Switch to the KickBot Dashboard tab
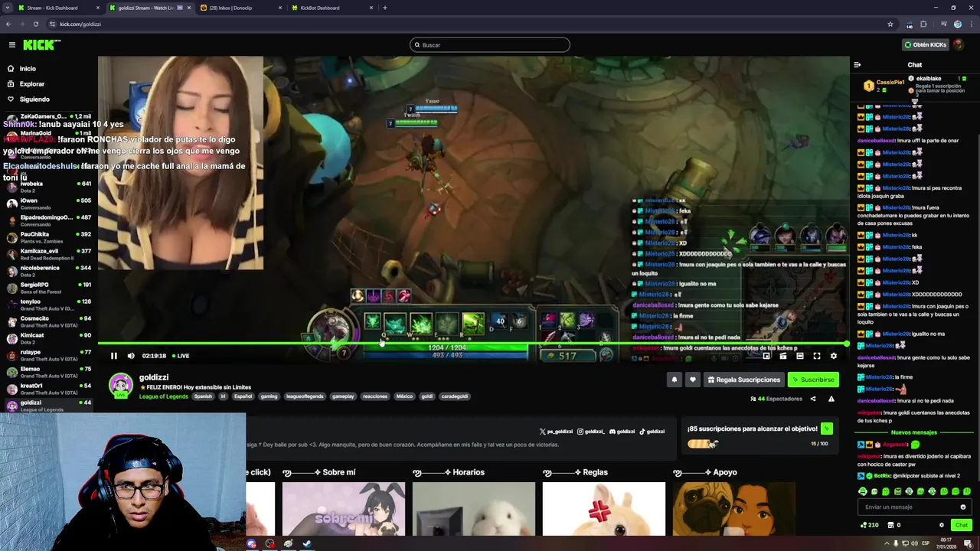This screenshot has height=551, width=980. pyautogui.click(x=333, y=8)
